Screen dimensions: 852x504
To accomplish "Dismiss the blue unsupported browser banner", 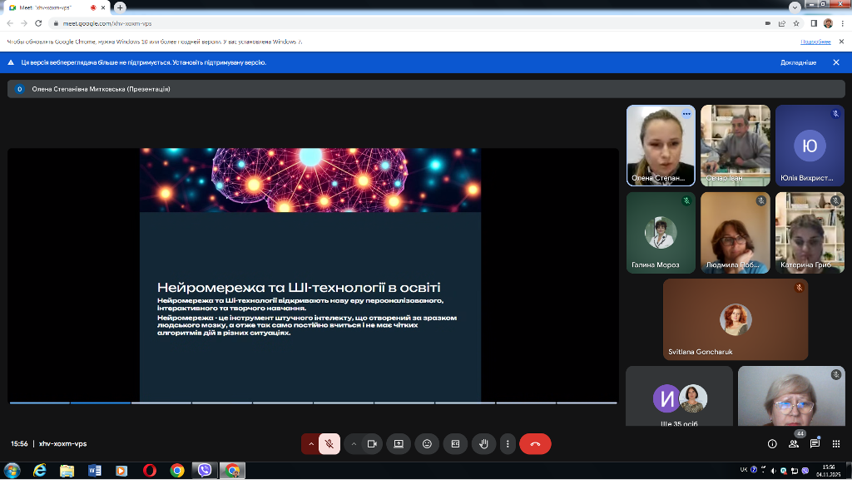I will pos(835,62).
